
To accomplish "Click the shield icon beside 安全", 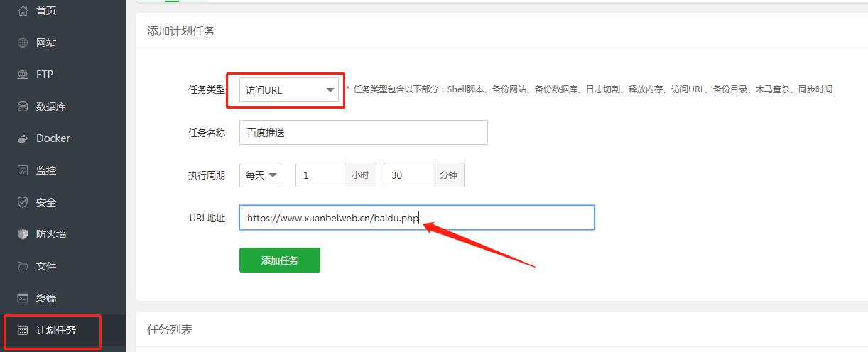I will tap(23, 202).
